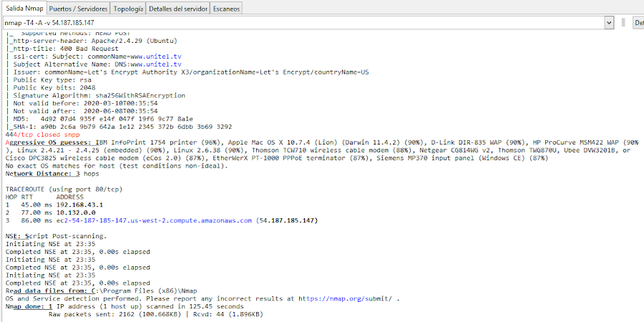Open the DNS:www.unitel.tv alternative name link

click(156, 64)
